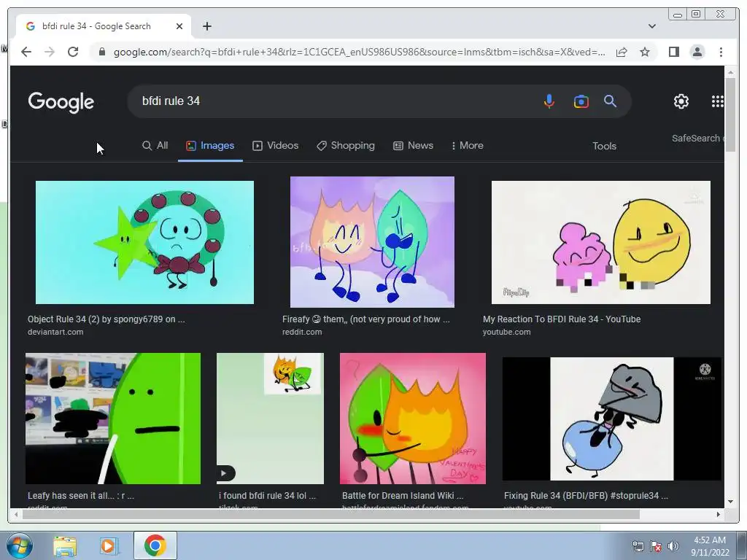Open the Chrome profile avatar

(x=697, y=52)
